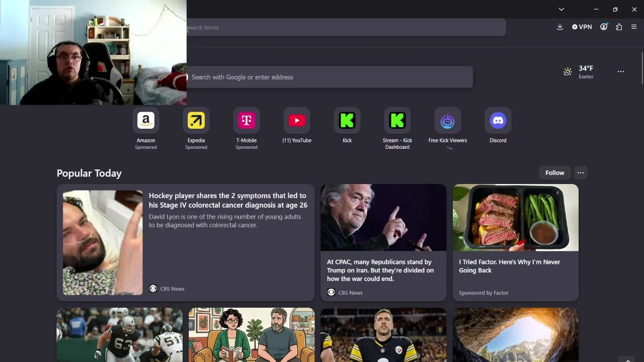Click the VPN toolbar button
644x362 pixels.
pos(582,27)
